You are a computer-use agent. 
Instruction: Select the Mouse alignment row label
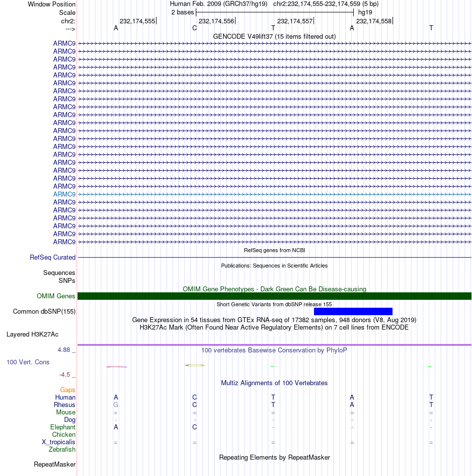pyautogui.click(x=66, y=412)
